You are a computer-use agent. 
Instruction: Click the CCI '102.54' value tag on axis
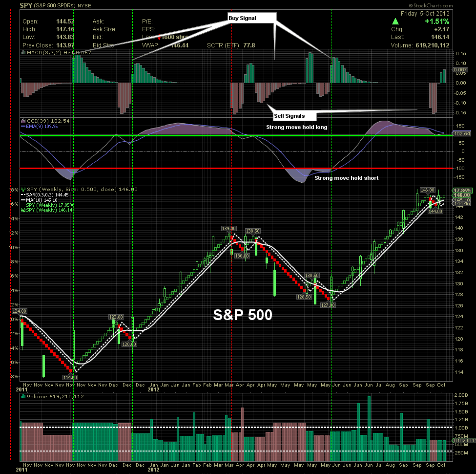tap(462, 134)
